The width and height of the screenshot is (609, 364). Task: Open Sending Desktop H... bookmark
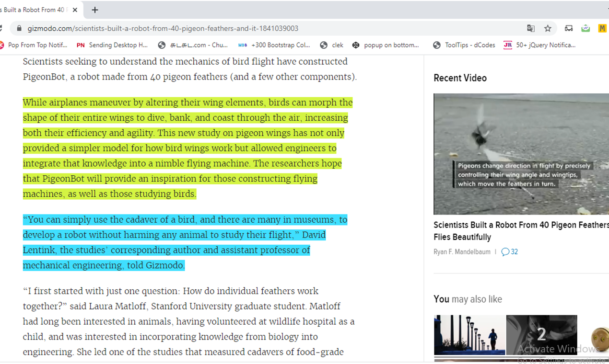(112, 45)
